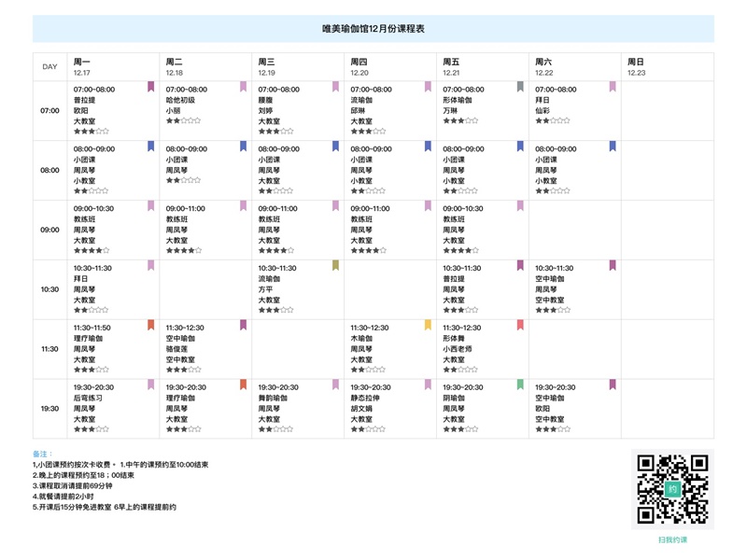747x560 pixels.
Task: Scan-click the QR code image
Action: pos(672,488)
